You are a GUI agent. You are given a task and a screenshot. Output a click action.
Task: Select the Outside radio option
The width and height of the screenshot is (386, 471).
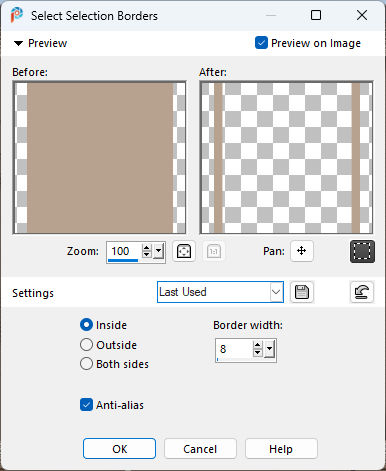tap(86, 345)
